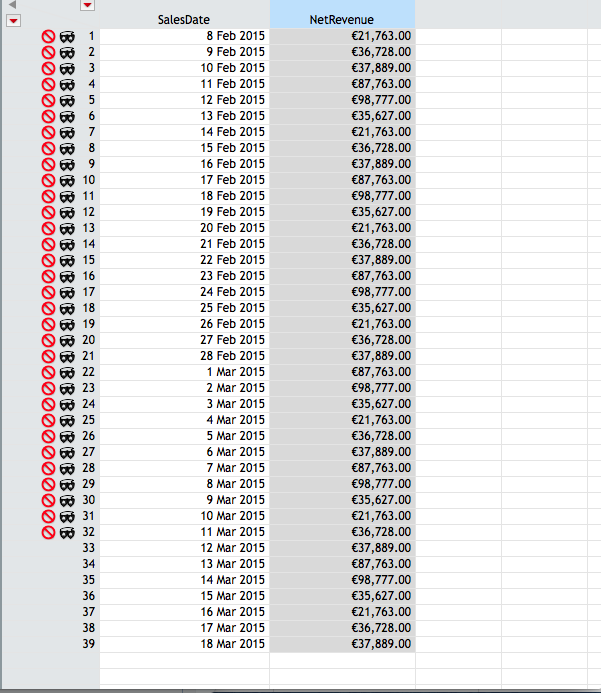601x693 pixels.
Task: Click the hidden mask icon on row 5
Action: (x=67, y=101)
